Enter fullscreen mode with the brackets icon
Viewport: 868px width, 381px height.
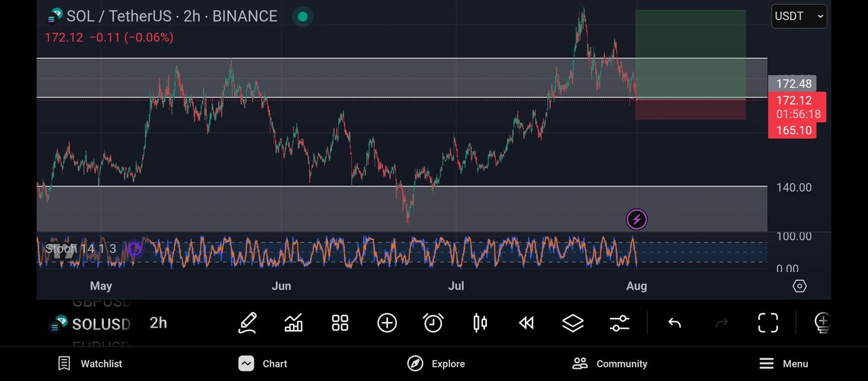point(768,323)
